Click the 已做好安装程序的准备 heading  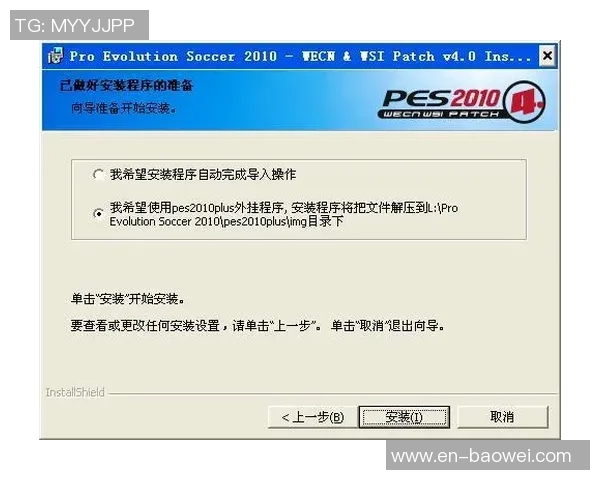click(126, 85)
